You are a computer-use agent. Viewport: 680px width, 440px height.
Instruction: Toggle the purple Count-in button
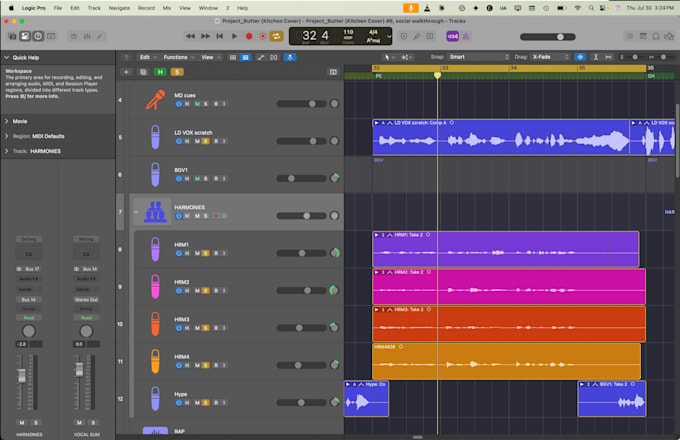[452, 36]
